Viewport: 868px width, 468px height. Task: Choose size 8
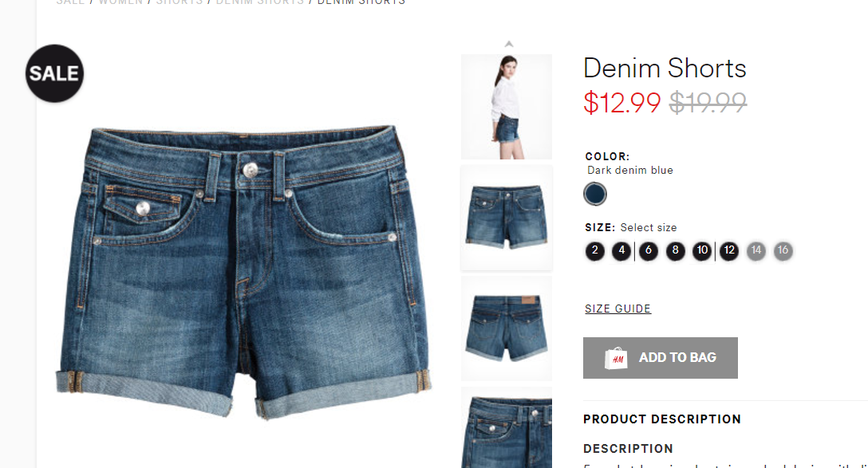[675, 250]
